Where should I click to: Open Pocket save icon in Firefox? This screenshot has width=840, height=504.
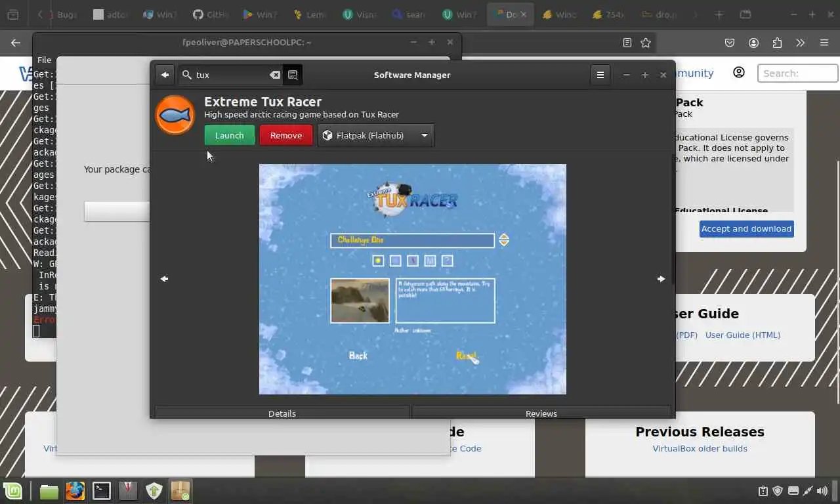(x=730, y=43)
